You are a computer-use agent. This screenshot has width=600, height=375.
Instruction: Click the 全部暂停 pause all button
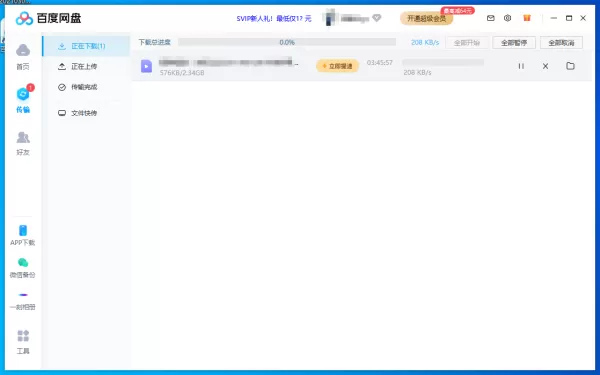click(514, 42)
